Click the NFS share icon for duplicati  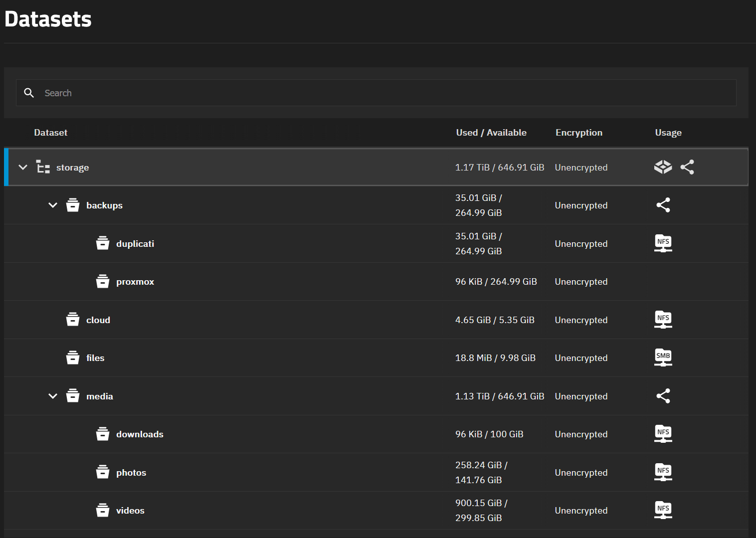click(663, 243)
